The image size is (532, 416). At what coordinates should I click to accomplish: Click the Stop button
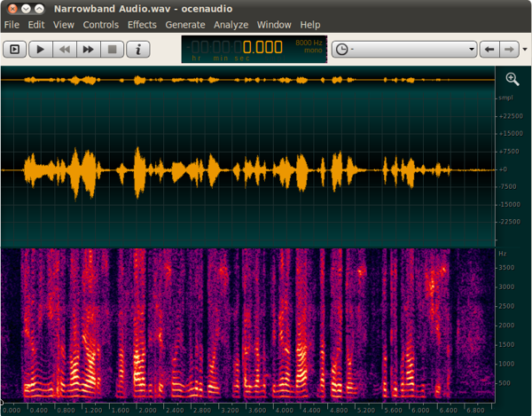112,50
